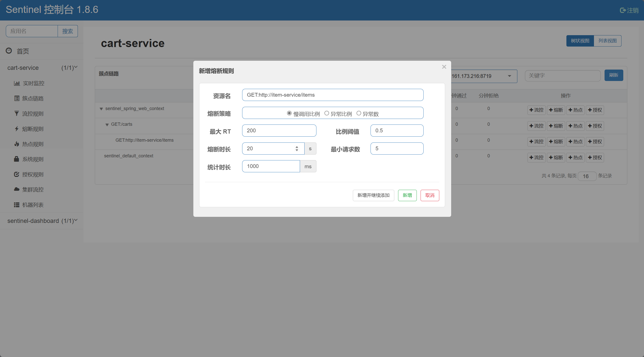This screenshot has width=644, height=357.
Task: Click the 熔断时长 spinner arrows
Action: pos(297,149)
